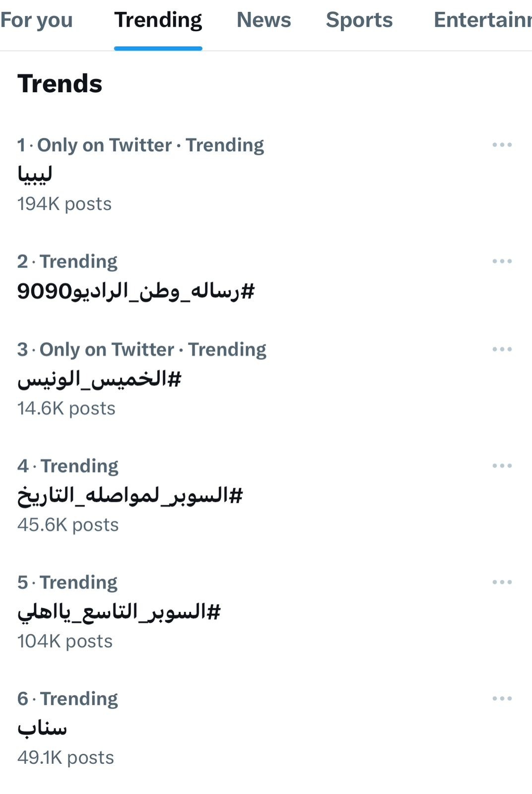Screen dimensions: 532x794
Task: Open three-dot menu for trend سناب
Action: [502, 698]
